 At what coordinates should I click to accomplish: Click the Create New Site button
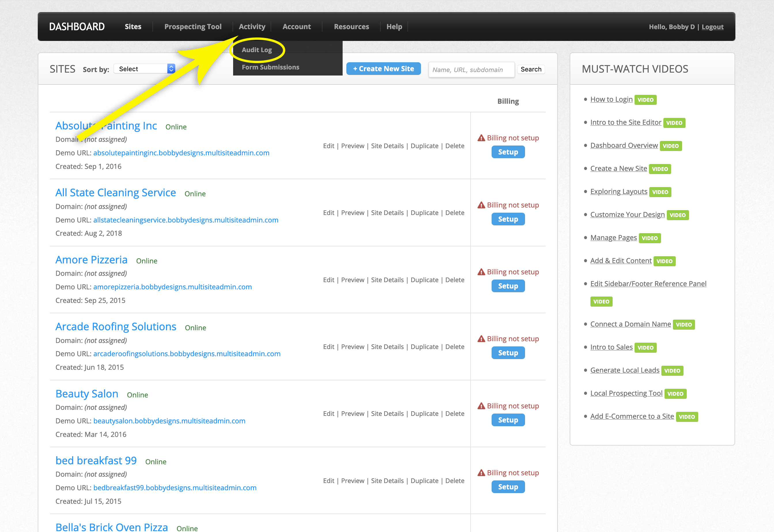point(383,69)
